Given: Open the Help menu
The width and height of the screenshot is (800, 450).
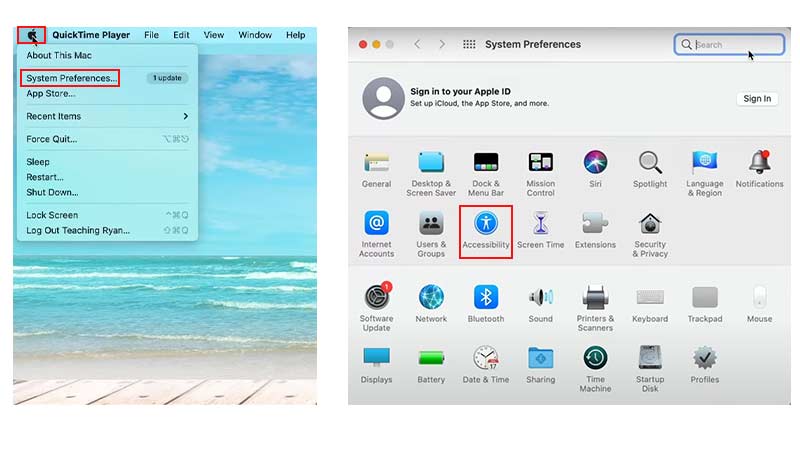Looking at the screenshot, I should (x=295, y=35).
